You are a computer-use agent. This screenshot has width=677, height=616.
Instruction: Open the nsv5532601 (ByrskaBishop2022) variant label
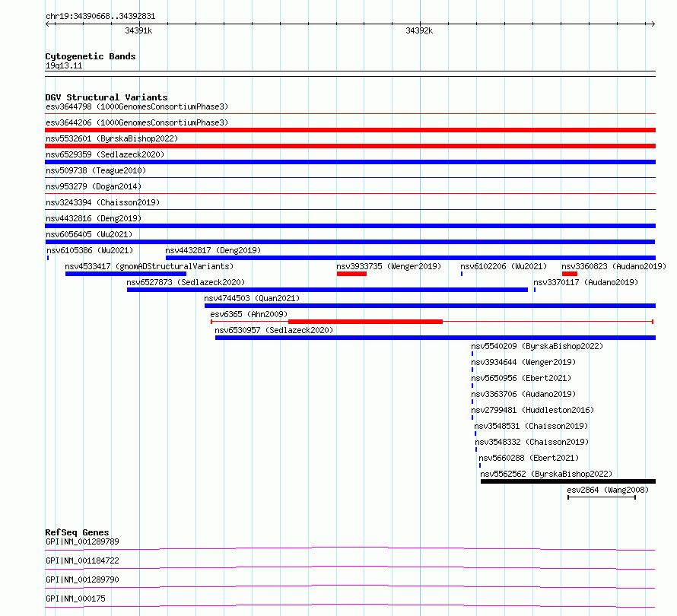click(112, 138)
